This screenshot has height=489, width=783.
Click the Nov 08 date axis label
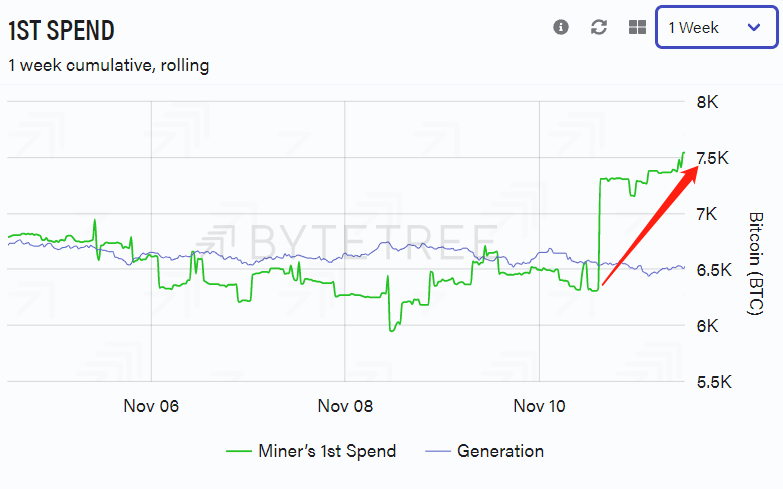click(345, 406)
